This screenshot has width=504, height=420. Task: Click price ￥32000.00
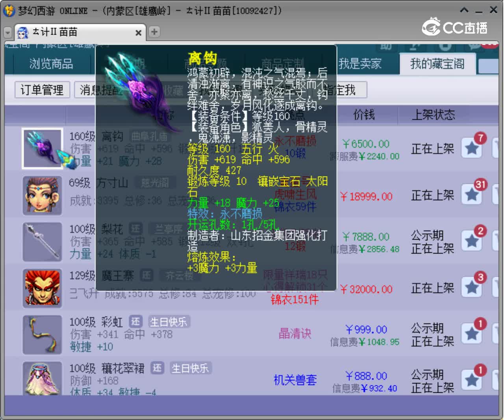(366, 290)
